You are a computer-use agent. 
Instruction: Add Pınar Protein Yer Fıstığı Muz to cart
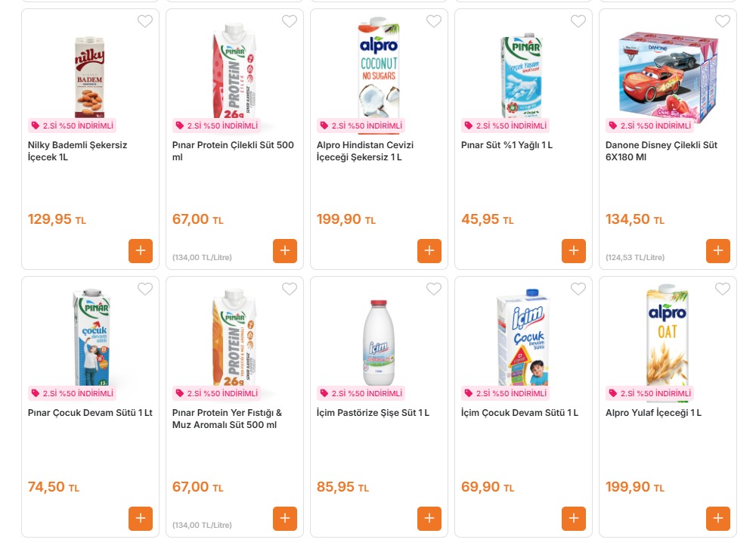click(285, 519)
